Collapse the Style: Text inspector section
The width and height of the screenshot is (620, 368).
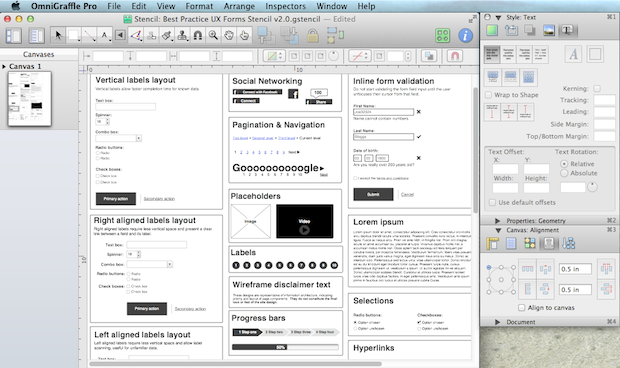click(x=498, y=17)
